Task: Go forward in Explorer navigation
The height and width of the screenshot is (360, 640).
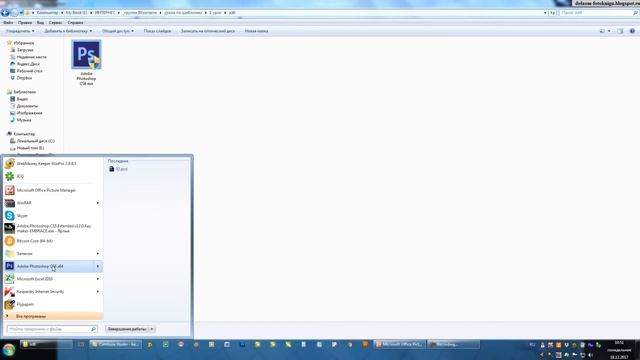Action: (14, 13)
